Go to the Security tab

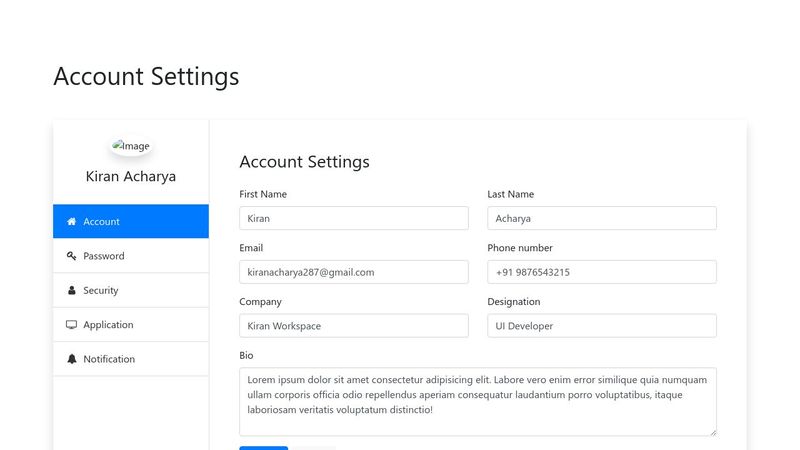tap(130, 290)
